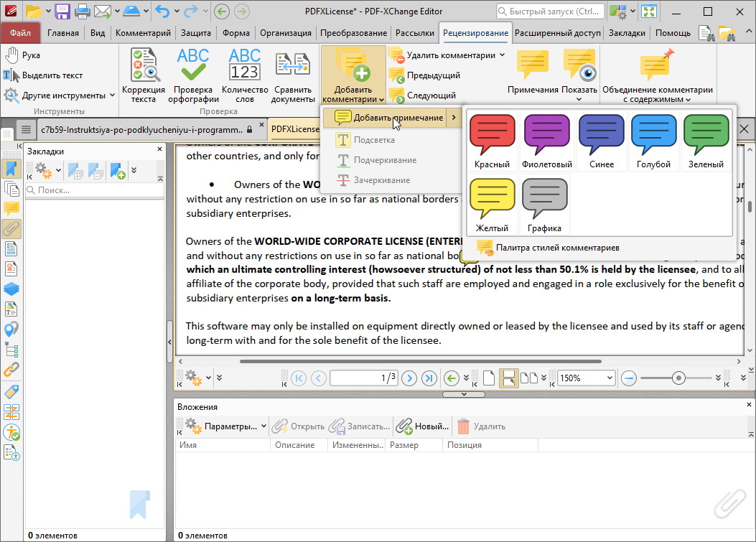Toggle the continuous page layout button
756x542 pixels.
point(508,378)
